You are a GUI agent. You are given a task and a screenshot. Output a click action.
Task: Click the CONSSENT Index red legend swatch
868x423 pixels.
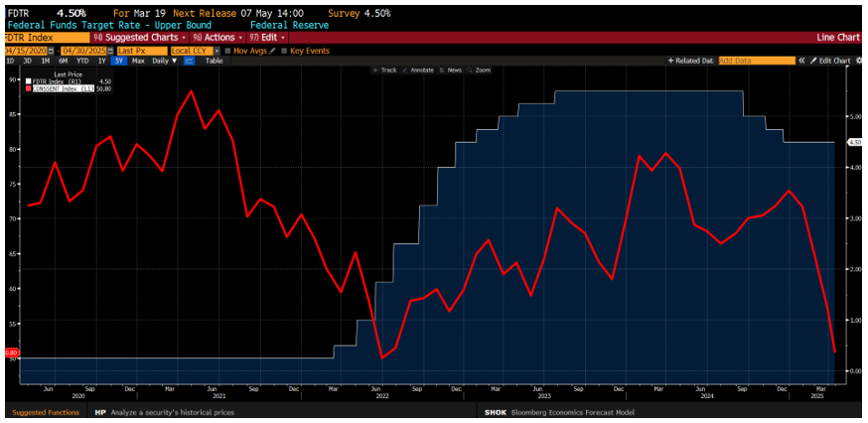(x=29, y=88)
